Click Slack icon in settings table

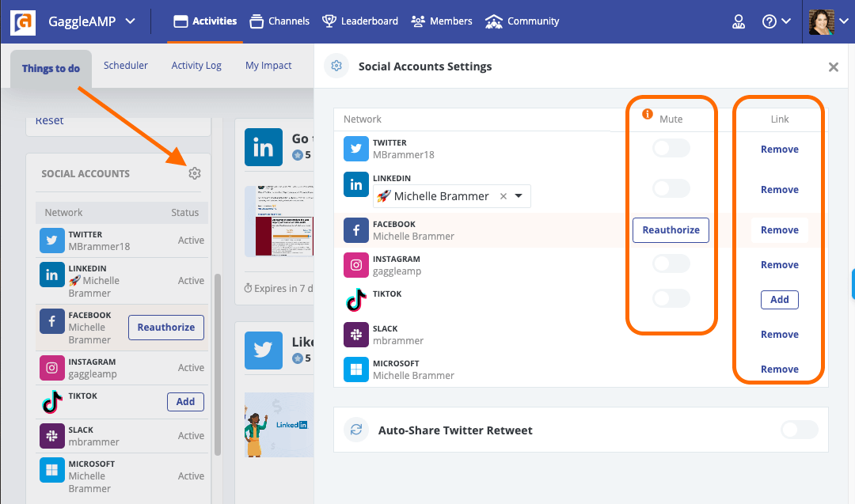point(356,335)
